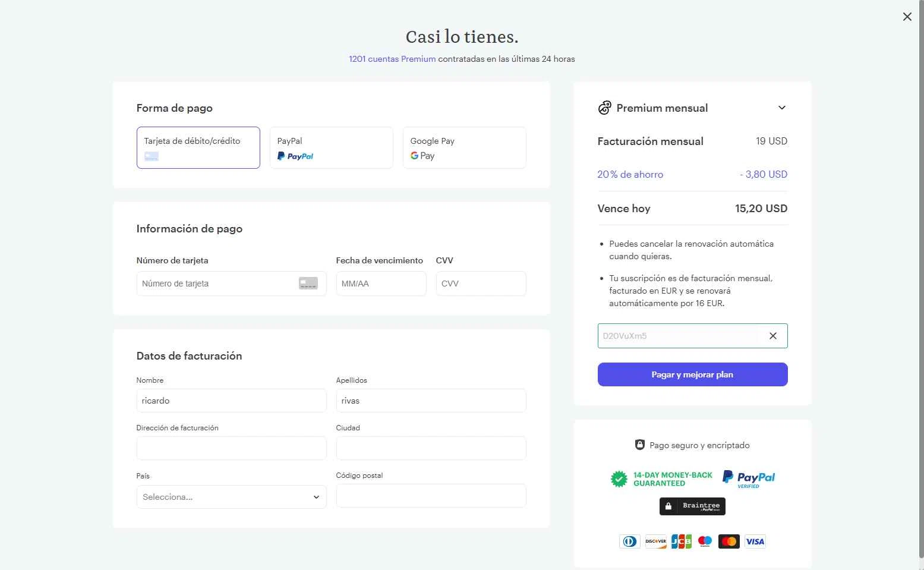The width and height of the screenshot is (924, 570).
Task: Click the Discover card icon
Action: 655,541
